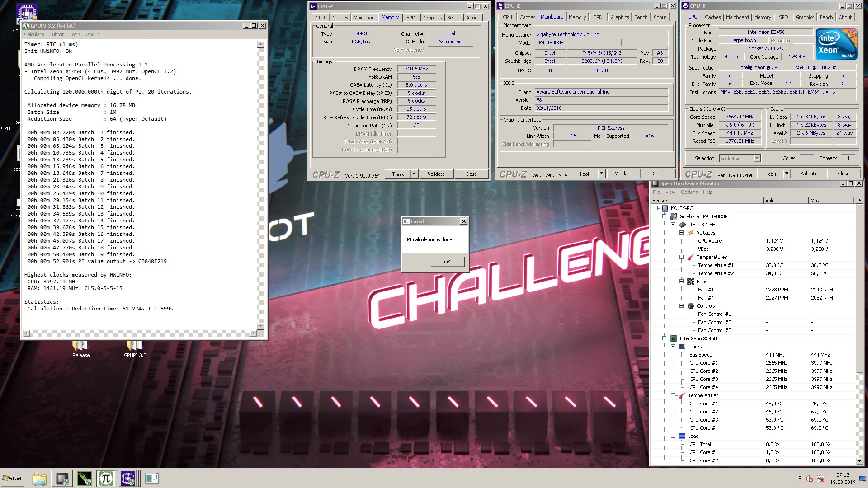Collapse the Voltages group
The height and width of the screenshot is (488, 868).
681,233
